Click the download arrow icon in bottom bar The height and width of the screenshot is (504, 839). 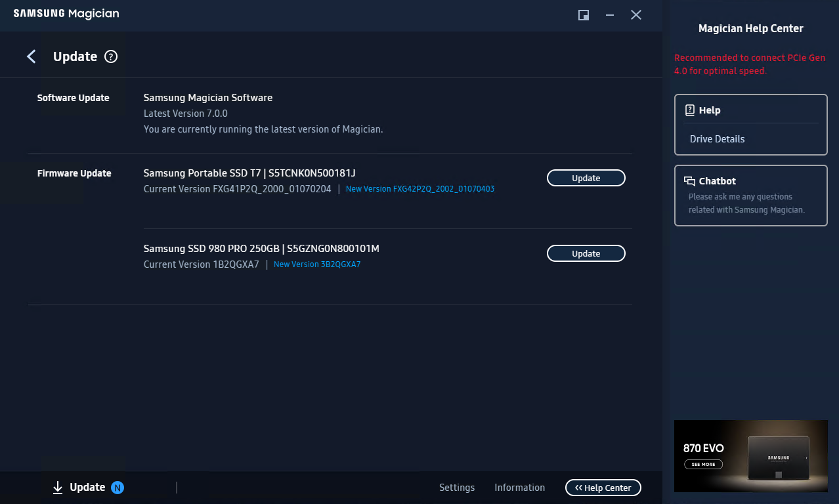[58, 487]
